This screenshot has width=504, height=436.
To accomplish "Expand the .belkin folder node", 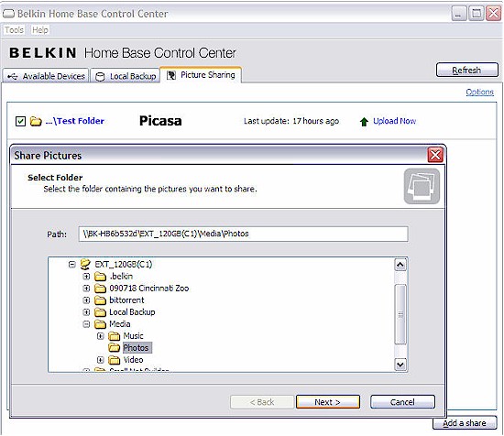I will coord(86,277).
